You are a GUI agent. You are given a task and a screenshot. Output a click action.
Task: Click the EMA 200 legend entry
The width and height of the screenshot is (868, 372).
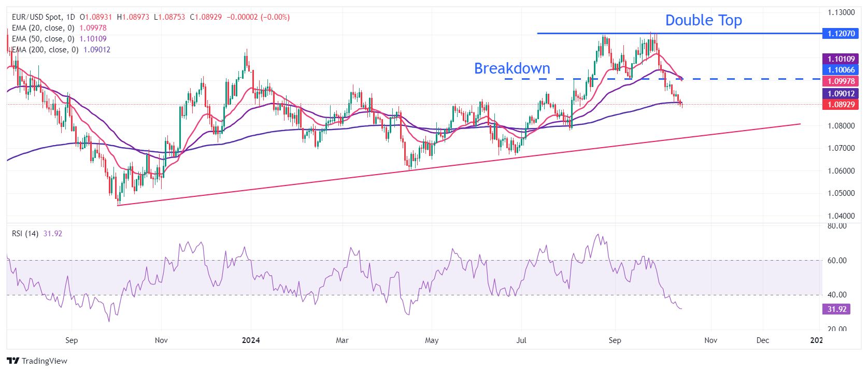pos(45,50)
